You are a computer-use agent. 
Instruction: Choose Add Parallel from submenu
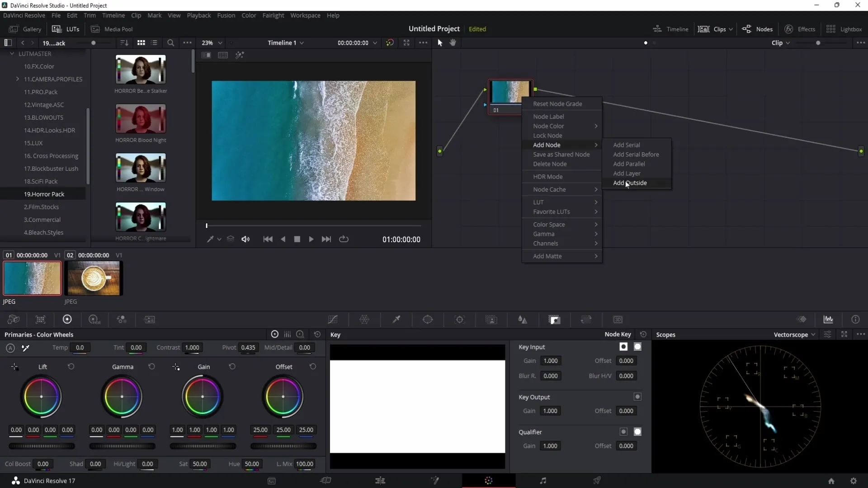(629, 164)
